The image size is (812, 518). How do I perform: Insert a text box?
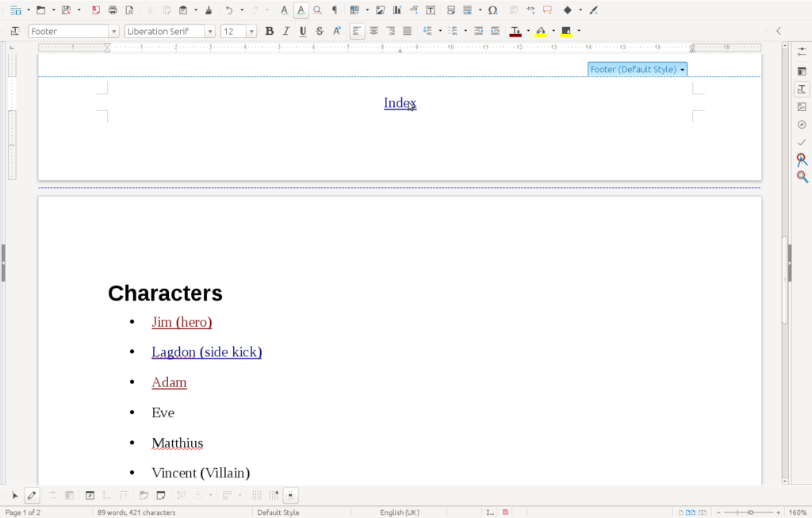pyautogui.click(x=431, y=10)
